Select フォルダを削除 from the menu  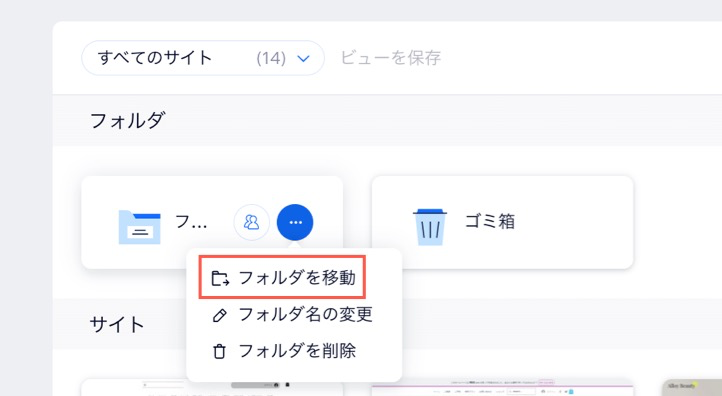[x=294, y=351]
